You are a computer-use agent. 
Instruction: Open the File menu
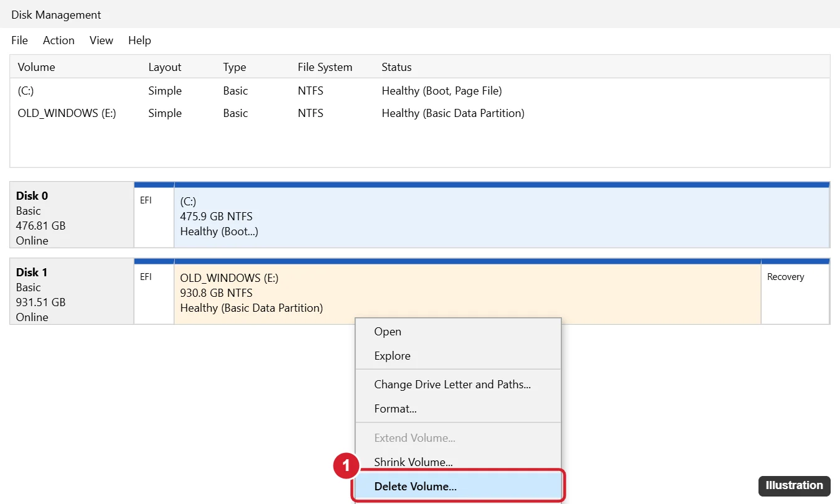tap(20, 40)
